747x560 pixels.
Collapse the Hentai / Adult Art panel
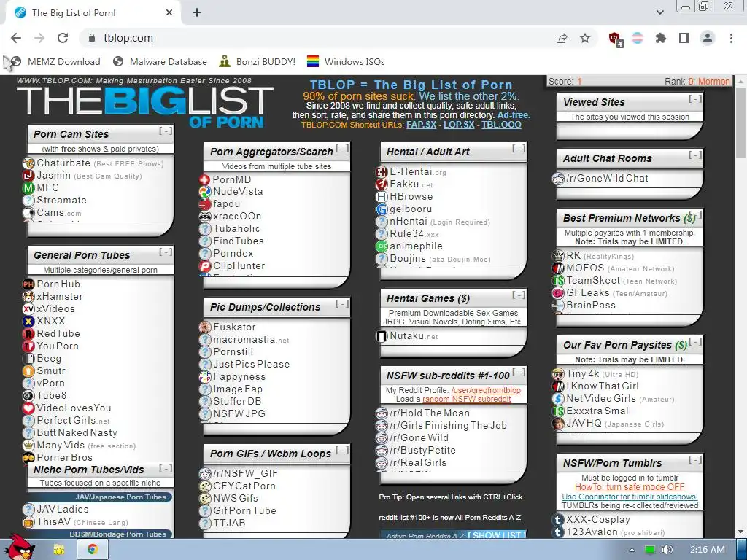tap(519, 149)
